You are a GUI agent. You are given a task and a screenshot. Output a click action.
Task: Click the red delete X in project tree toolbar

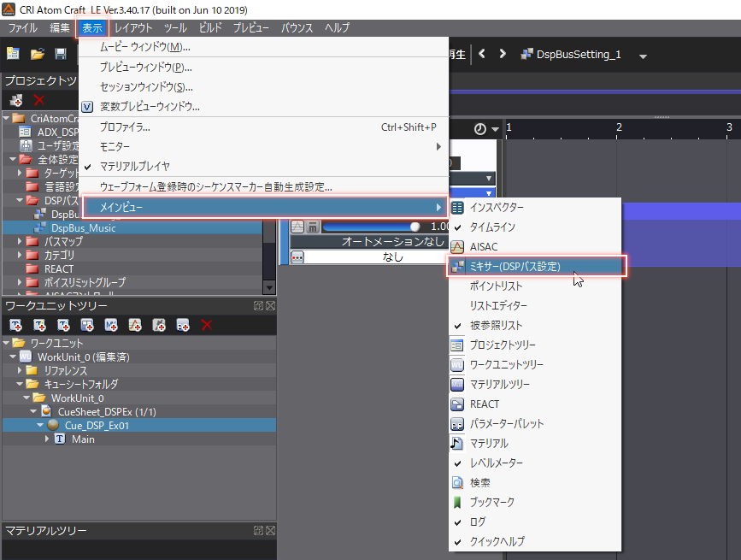click(x=39, y=100)
